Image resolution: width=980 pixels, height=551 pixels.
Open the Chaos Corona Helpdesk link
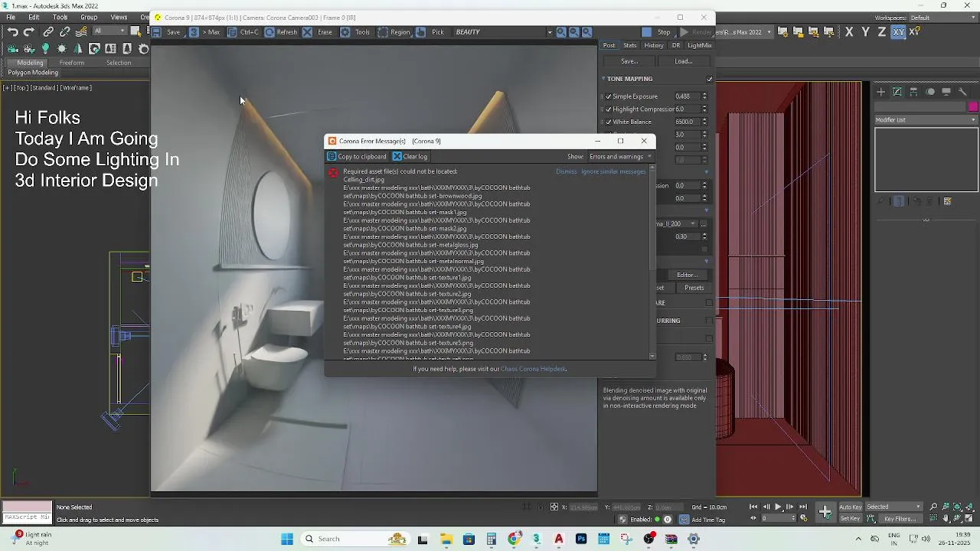click(534, 369)
